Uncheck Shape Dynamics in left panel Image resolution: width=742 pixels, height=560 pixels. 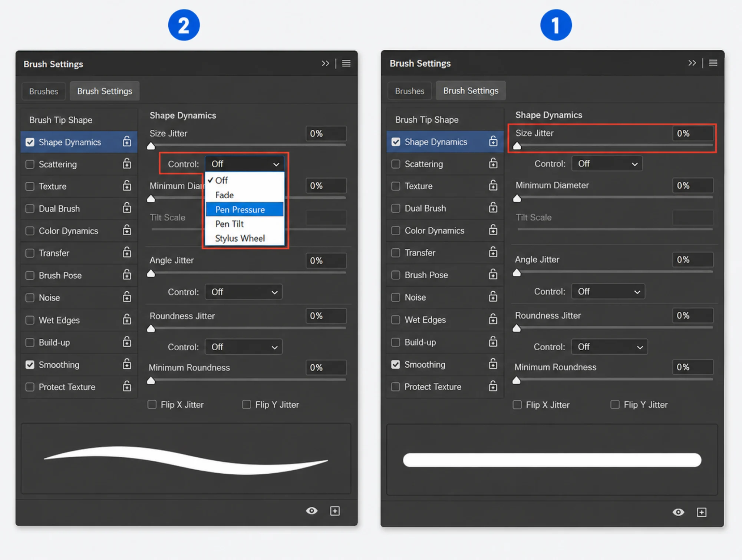[30, 142]
